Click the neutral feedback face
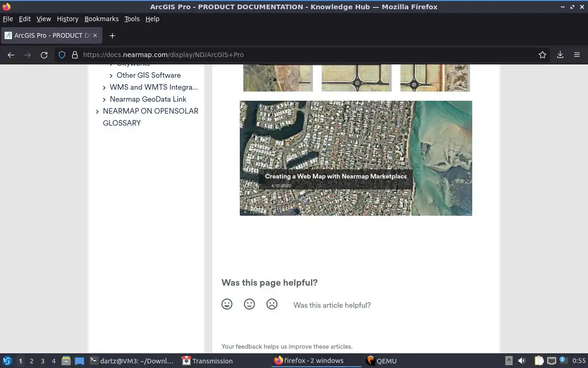 point(249,304)
